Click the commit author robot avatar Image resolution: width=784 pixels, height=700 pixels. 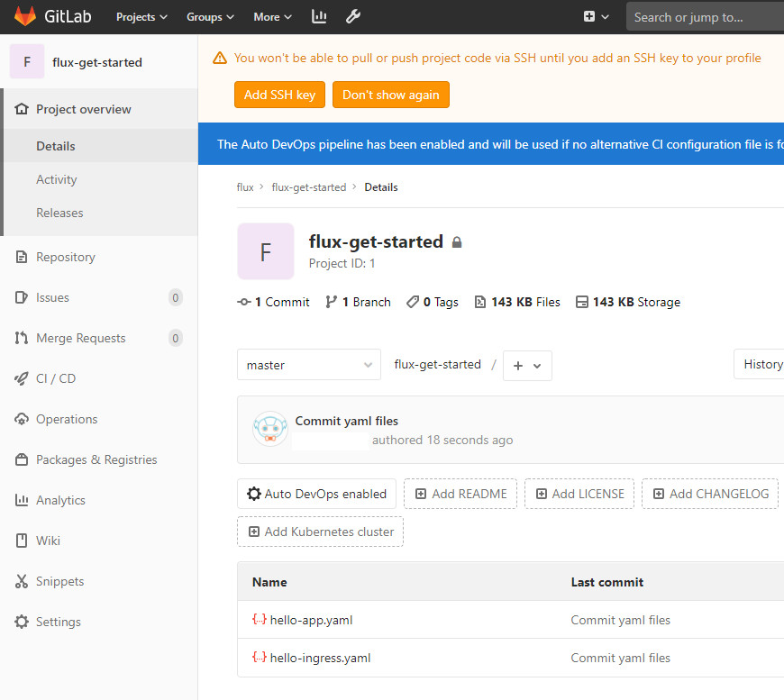pos(270,429)
